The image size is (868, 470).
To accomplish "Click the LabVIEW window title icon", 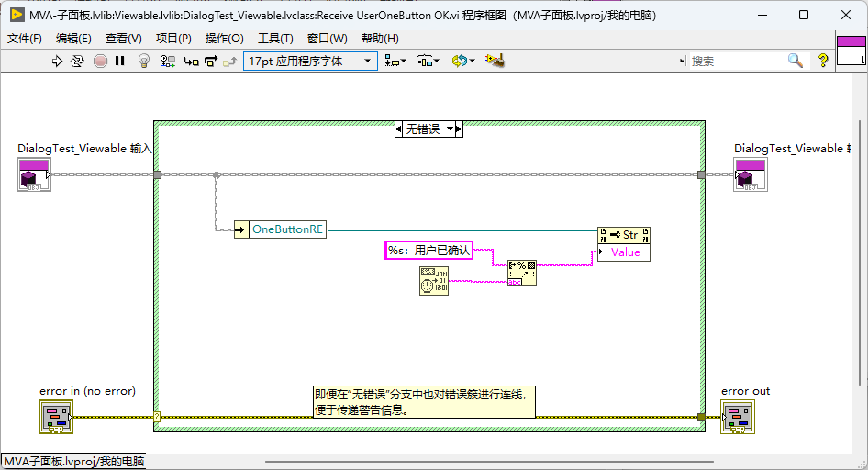I will (17, 15).
